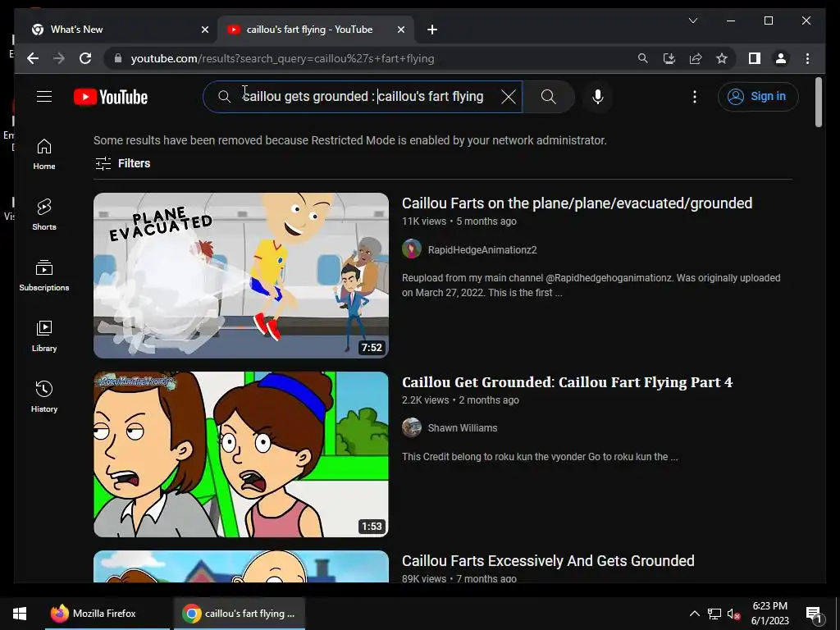Screen dimensions: 840x630
Task: Share this page from address bar
Action: [696, 58]
